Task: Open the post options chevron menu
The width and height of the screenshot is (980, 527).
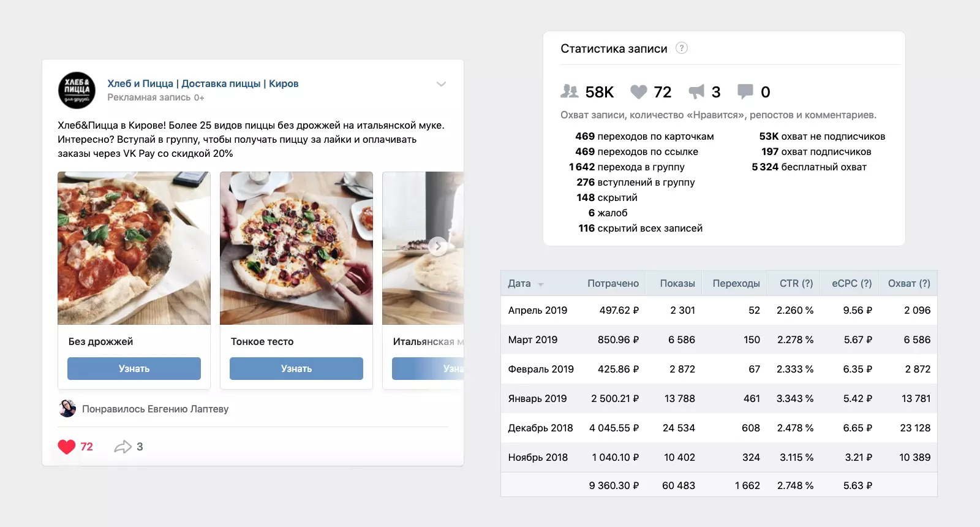Action: click(441, 85)
